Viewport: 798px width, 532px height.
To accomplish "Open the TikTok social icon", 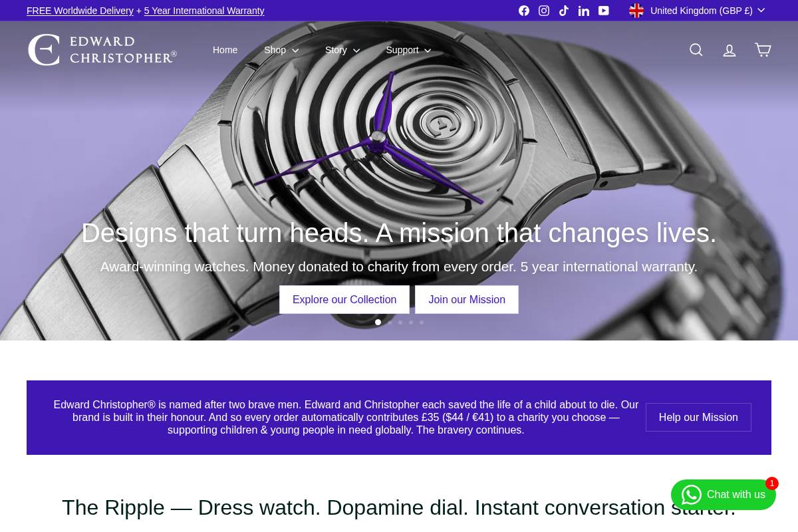I will tap(564, 11).
